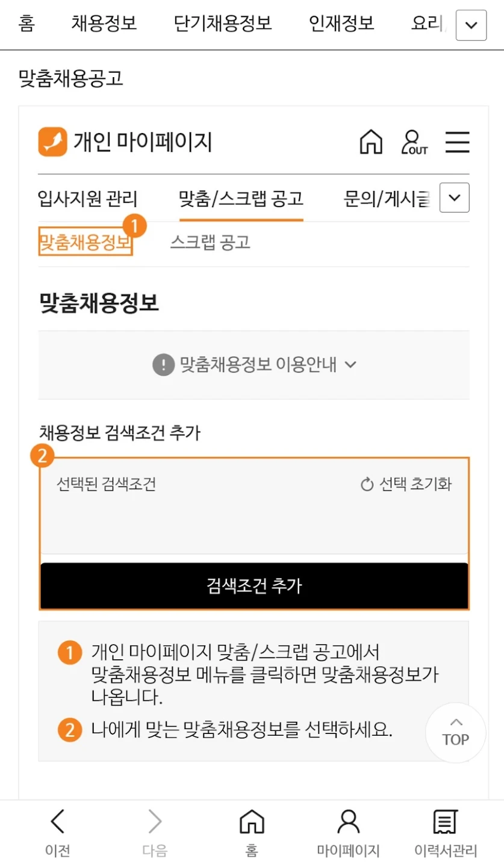The height and width of the screenshot is (867, 504).
Task: Log out using the OUT person icon
Action: click(x=413, y=142)
